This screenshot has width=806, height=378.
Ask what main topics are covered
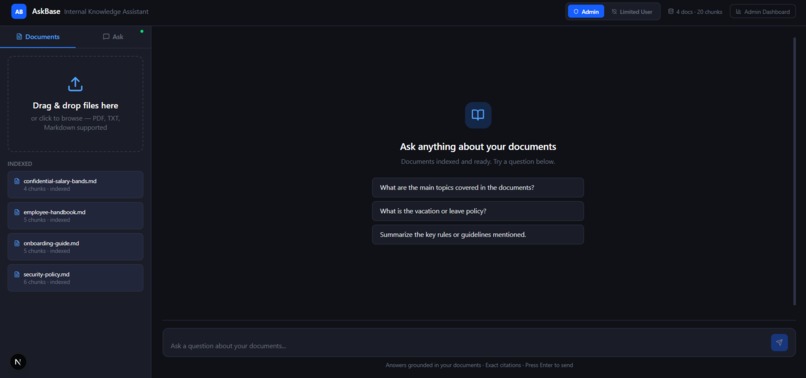pyautogui.click(x=478, y=188)
